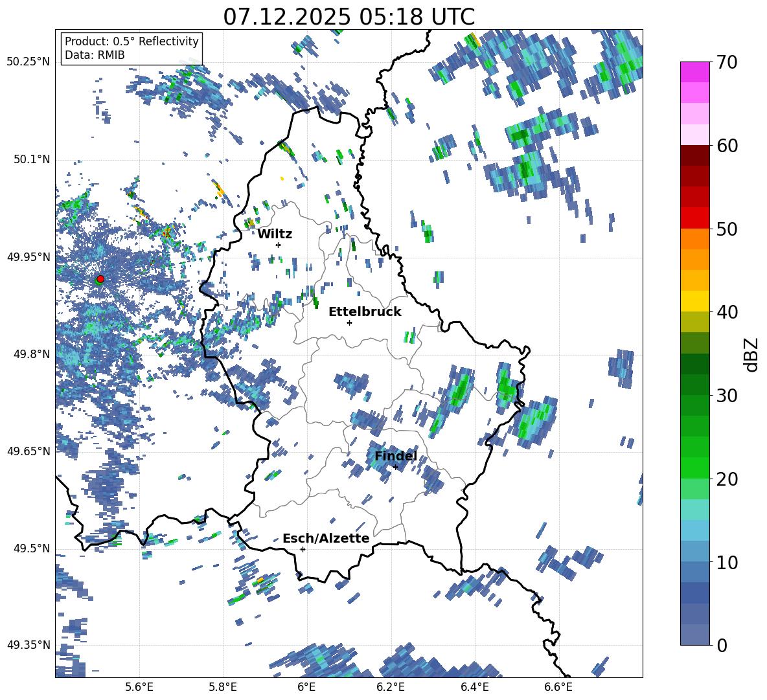
Task: Click the Product 0.5° Reflectivity info box
Action: (132, 48)
